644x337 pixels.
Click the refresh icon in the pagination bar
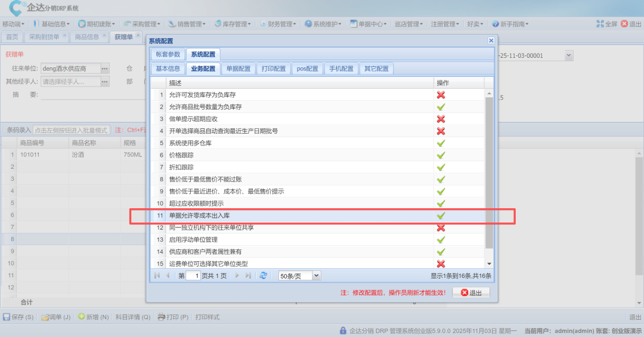[x=263, y=276]
